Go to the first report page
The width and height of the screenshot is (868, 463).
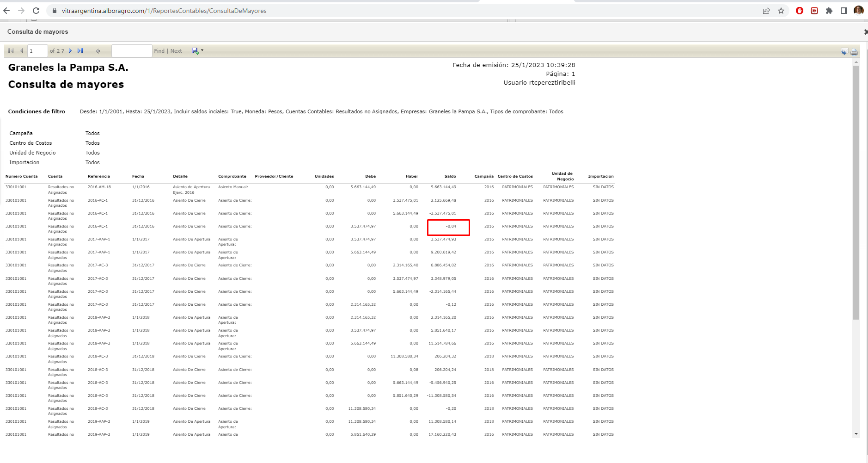11,51
